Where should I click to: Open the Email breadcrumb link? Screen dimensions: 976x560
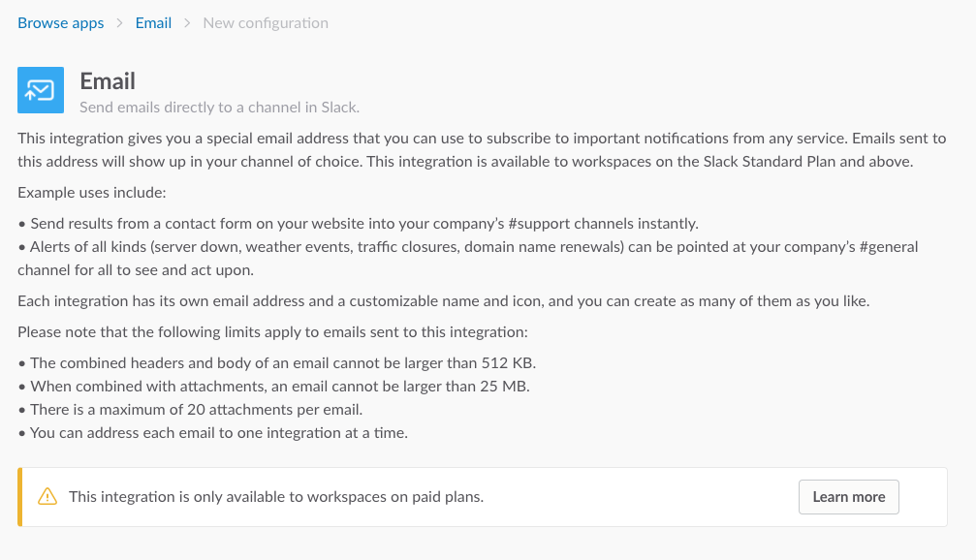coord(153,23)
